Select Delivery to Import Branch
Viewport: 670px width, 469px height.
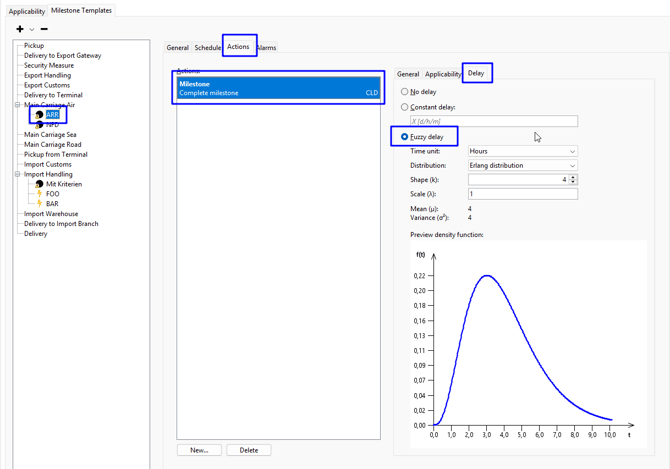[61, 223]
